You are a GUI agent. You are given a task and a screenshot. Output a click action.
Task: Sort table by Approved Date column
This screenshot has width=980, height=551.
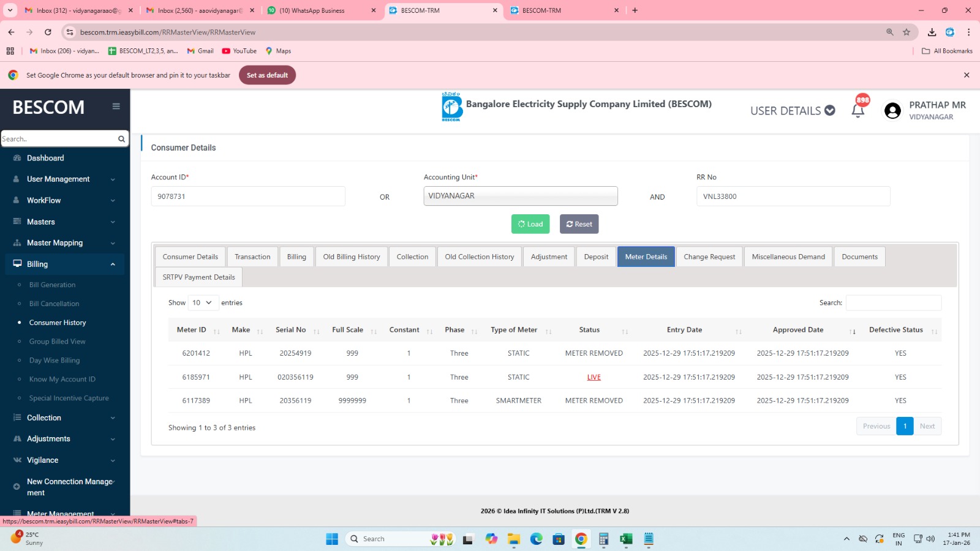[798, 330]
